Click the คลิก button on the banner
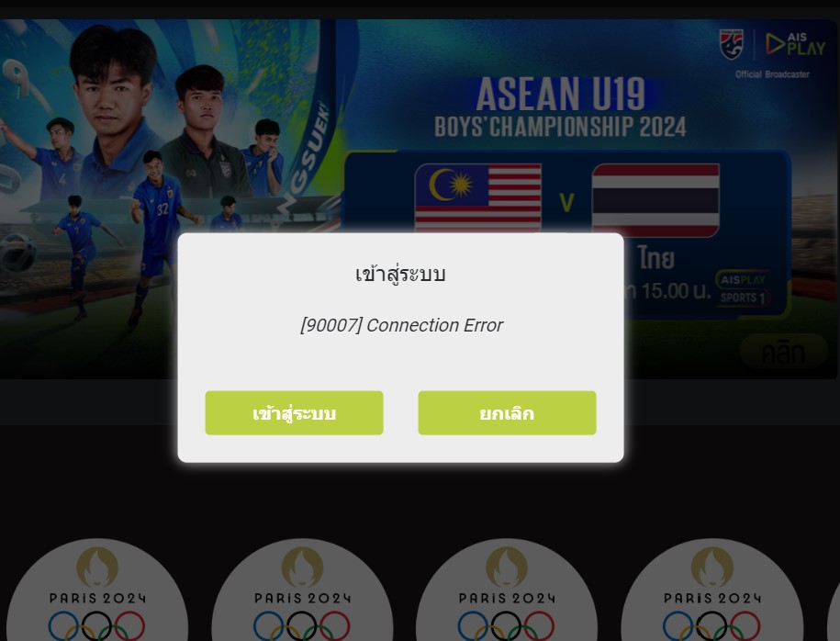This screenshot has height=641, width=840. [783, 352]
